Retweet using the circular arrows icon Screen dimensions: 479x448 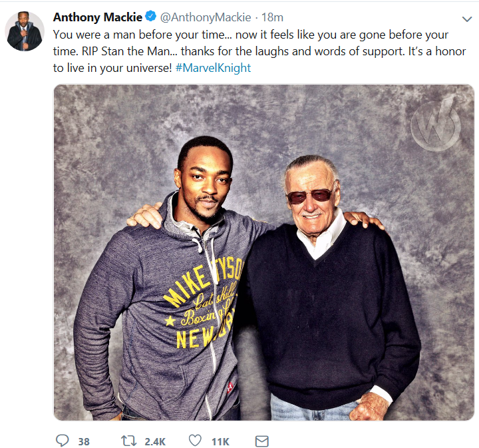(x=128, y=441)
